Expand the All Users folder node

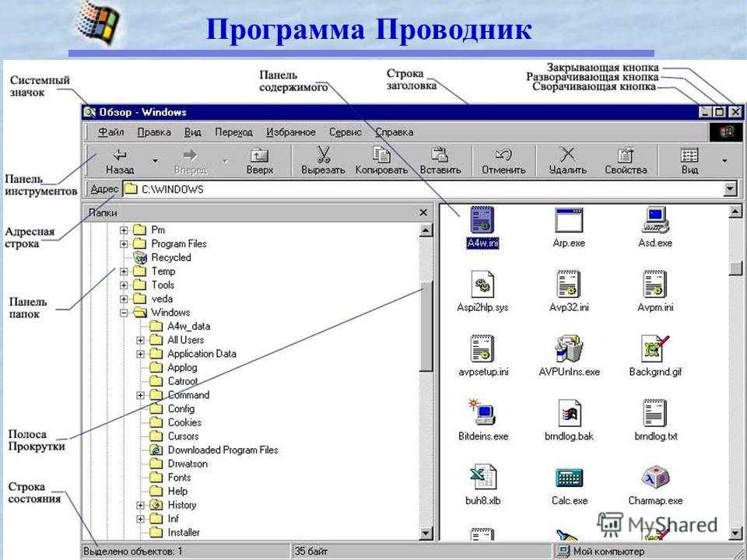pos(140,341)
